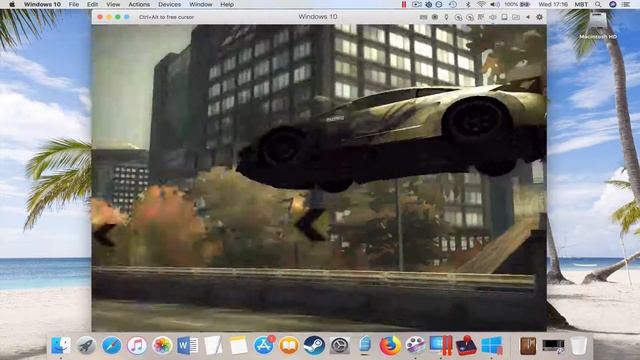Launch Firefox from the Dock
The width and height of the screenshot is (640, 360).
390,345
